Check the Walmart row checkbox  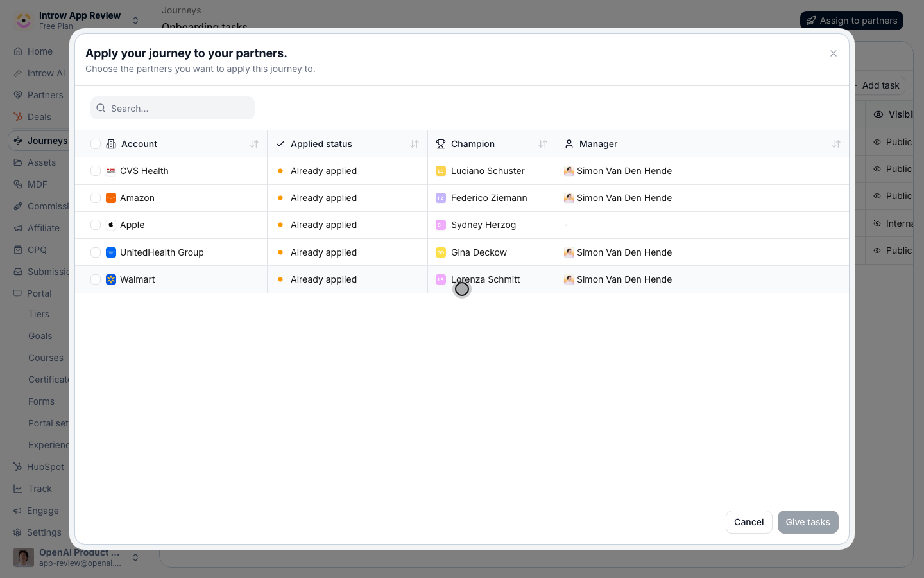96,279
